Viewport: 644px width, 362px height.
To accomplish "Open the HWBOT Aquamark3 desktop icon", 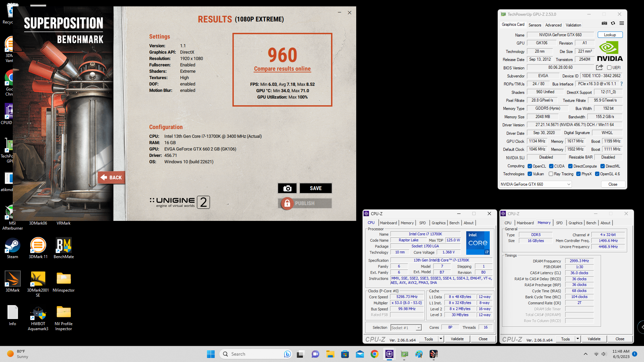I will click(x=38, y=318).
